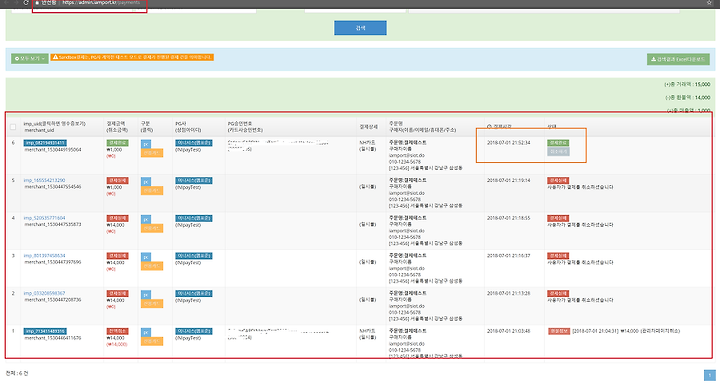
Task: Click the blue search button
Action: tap(360, 28)
